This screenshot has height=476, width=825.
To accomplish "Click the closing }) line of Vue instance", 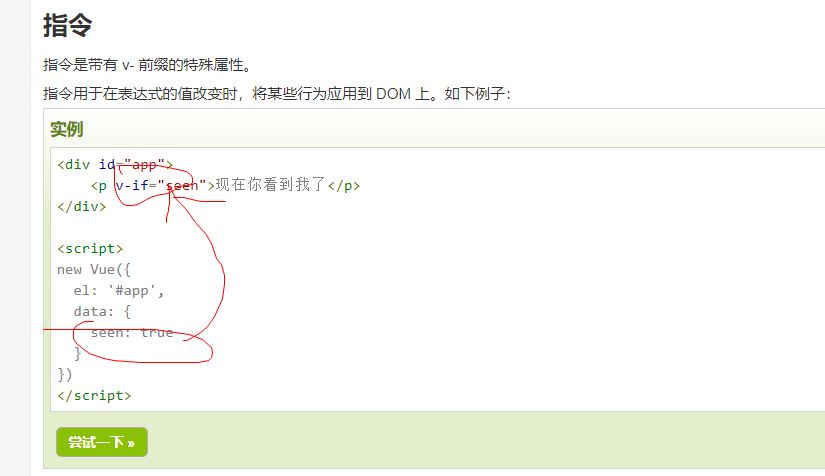I will click(65, 375).
